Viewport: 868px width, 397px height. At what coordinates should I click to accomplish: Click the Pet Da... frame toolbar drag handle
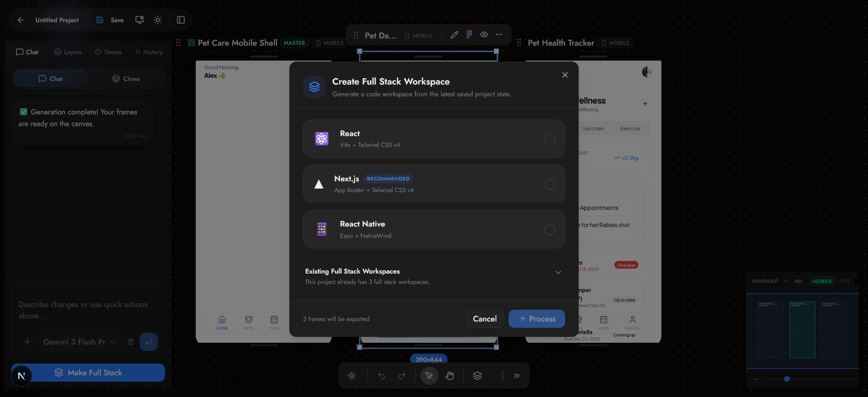[356, 35]
